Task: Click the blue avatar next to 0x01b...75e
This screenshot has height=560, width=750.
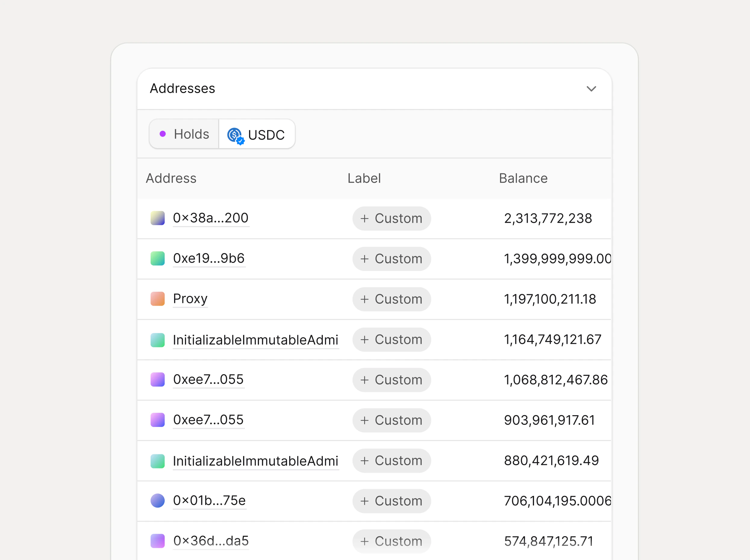Action: coord(157,500)
